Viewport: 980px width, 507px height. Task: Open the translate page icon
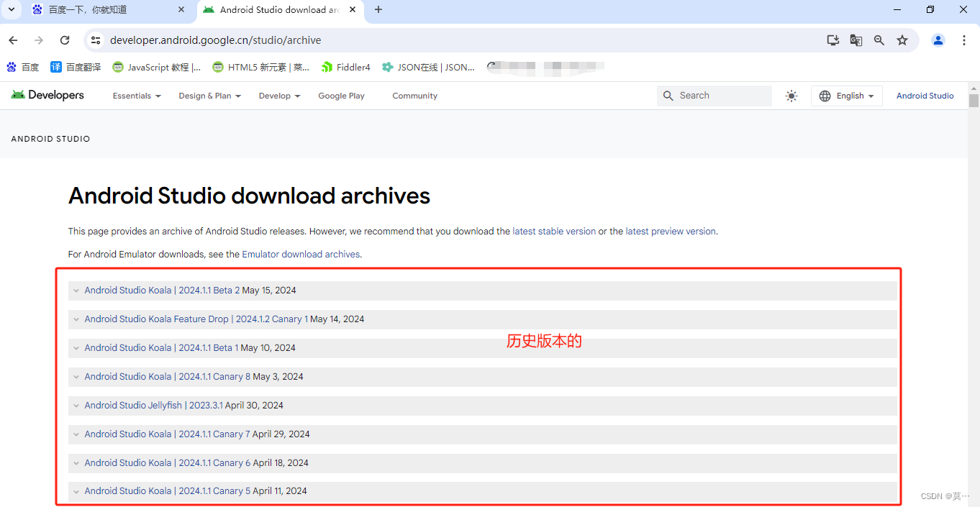click(x=856, y=40)
